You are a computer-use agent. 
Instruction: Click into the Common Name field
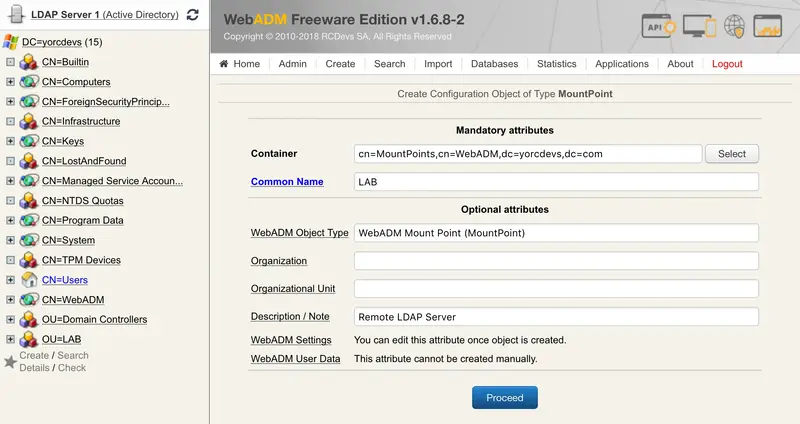[556, 182]
